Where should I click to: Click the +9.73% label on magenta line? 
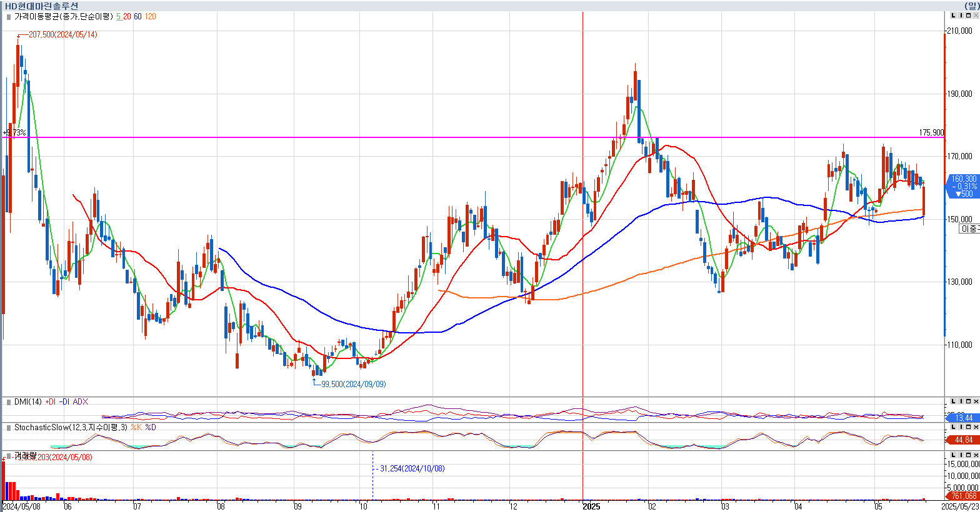coord(15,133)
